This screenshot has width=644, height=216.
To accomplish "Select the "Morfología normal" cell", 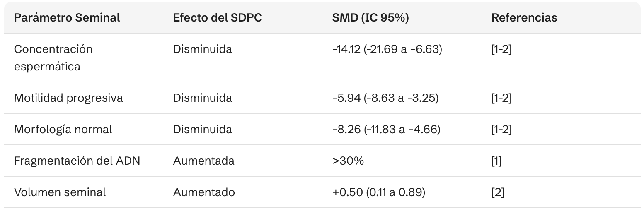I will 63,130.
